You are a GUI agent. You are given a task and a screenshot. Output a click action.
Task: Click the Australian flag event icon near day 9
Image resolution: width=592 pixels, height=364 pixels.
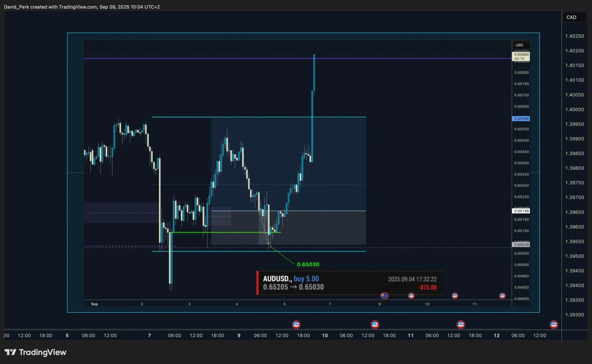click(x=384, y=296)
